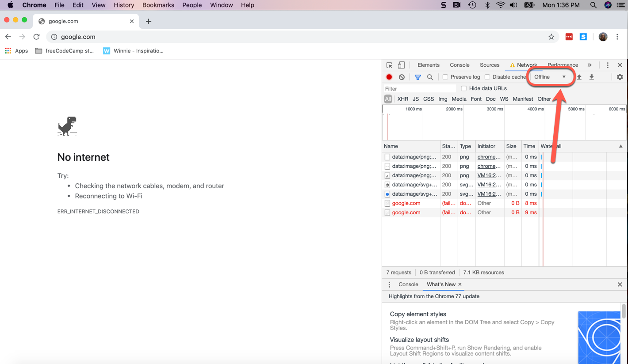Stop recording network log
This screenshot has height=364, width=628.
[x=389, y=77]
